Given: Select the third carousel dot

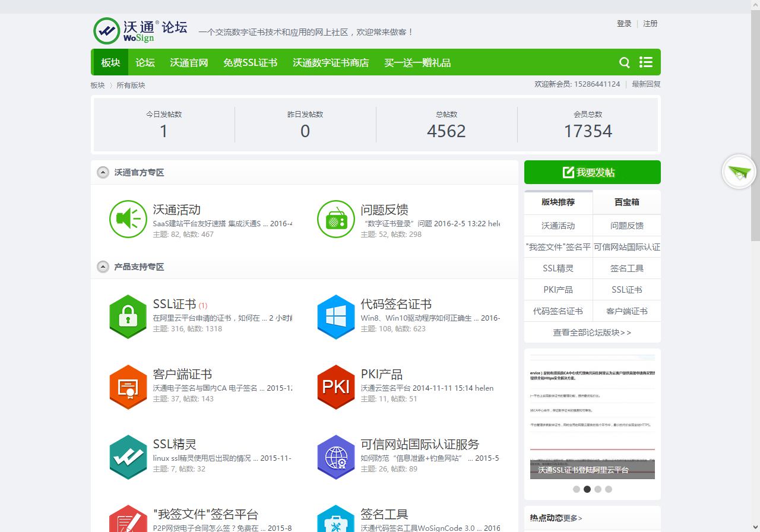Looking at the screenshot, I should pos(598,489).
